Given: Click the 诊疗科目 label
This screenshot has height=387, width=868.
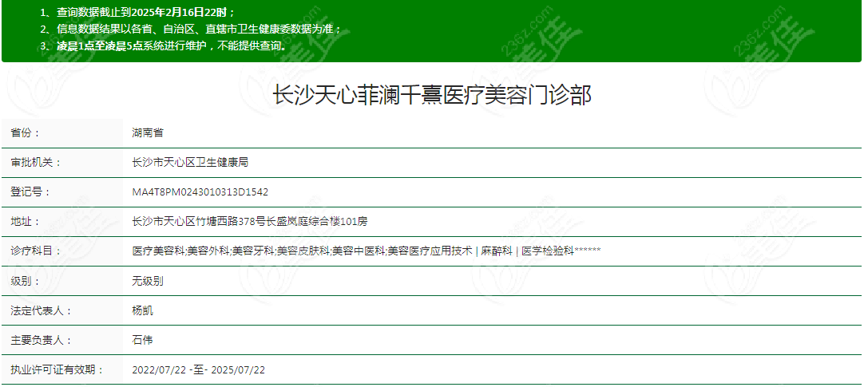Looking at the screenshot, I should pos(36,251).
